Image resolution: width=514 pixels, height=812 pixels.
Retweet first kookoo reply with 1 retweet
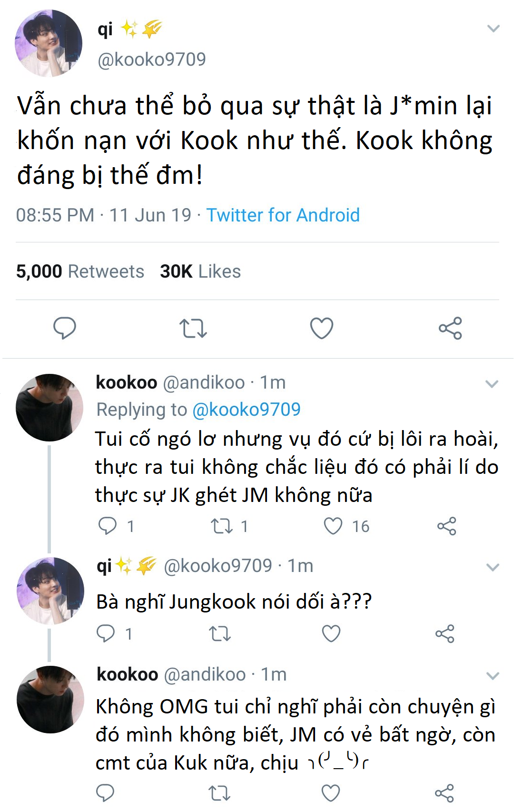tap(222, 526)
